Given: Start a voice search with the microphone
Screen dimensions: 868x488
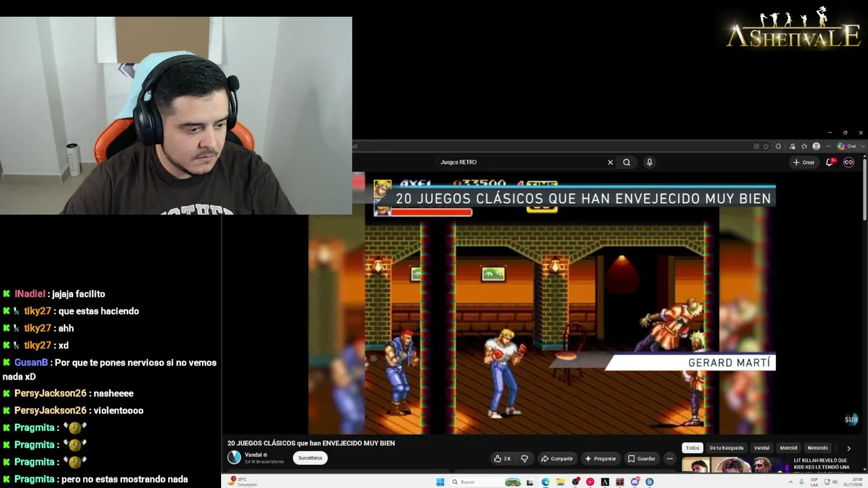Looking at the screenshot, I should coord(649,162).
